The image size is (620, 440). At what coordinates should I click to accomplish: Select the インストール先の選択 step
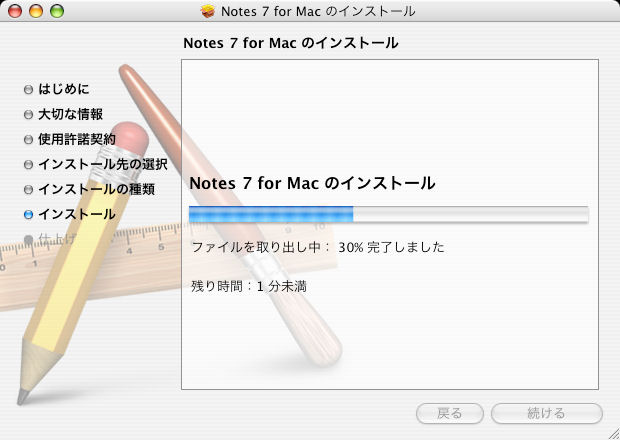[x=103, y=164]
